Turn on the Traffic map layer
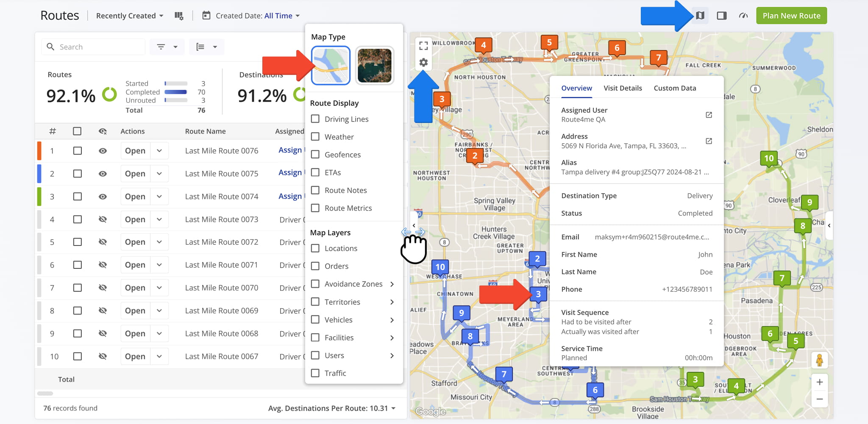Viewport: 868px width, 424px height. pos(315,373)
